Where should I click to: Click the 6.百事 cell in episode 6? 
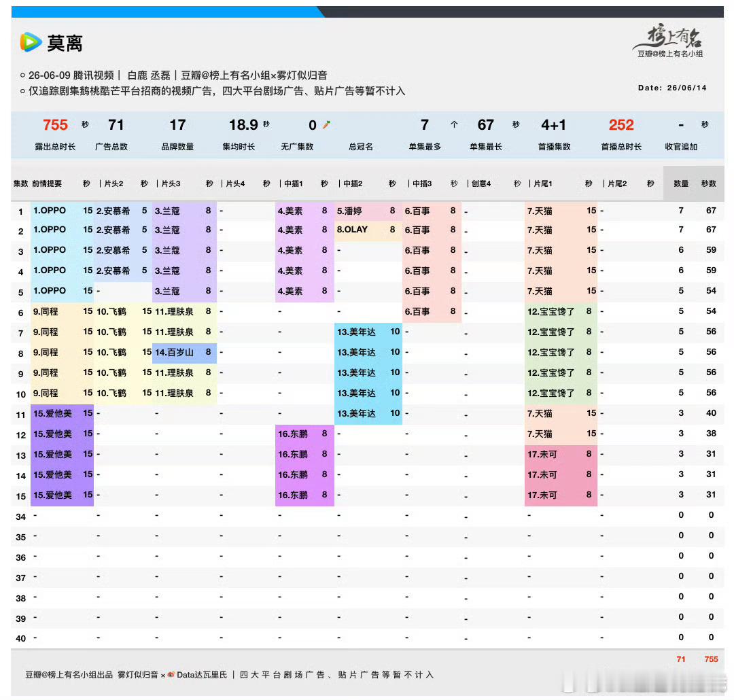click(417, 311)
